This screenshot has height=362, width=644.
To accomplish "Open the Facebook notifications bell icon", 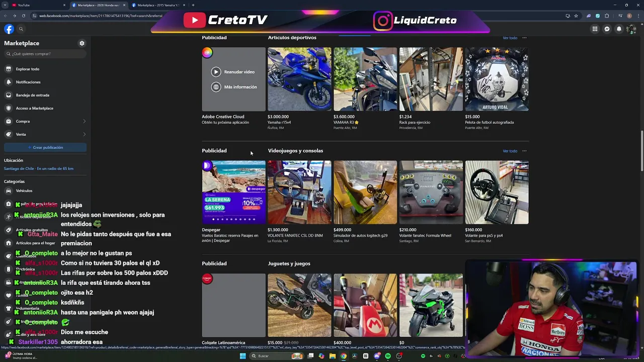I will point(619,29).
